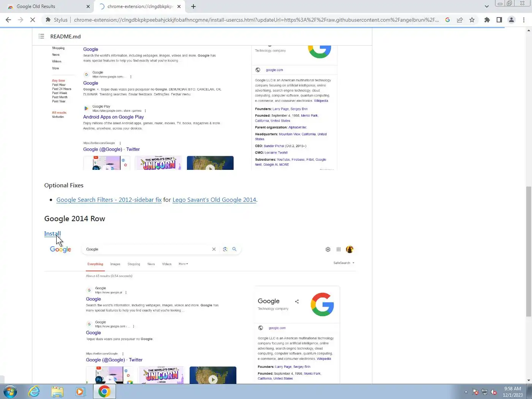
Task: Click the README.md file title
Action: 65,36
